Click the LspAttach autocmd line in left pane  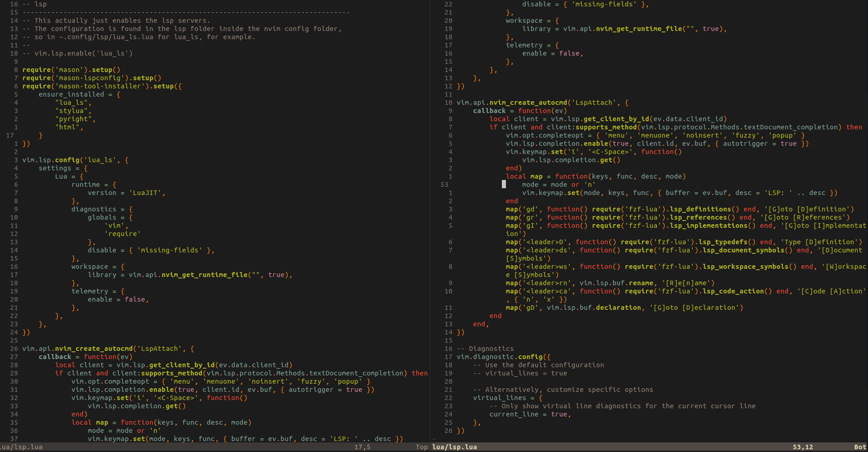click(x=108, y=349)
